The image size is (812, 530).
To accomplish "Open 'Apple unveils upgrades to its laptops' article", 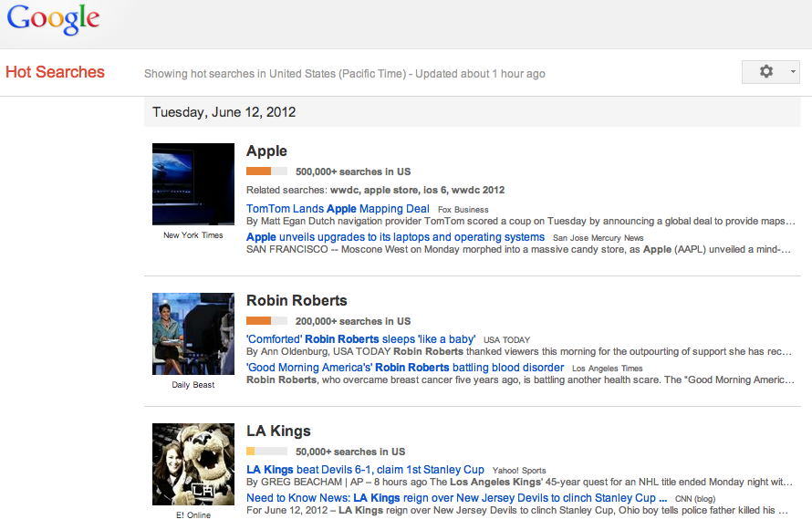I will (395, 237).
